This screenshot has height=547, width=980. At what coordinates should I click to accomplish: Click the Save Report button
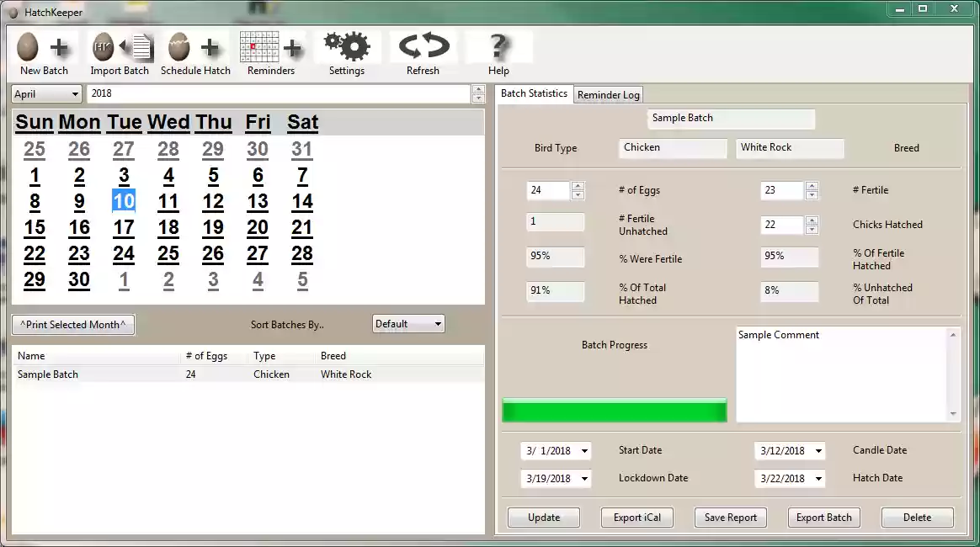[x=730, y=517]
